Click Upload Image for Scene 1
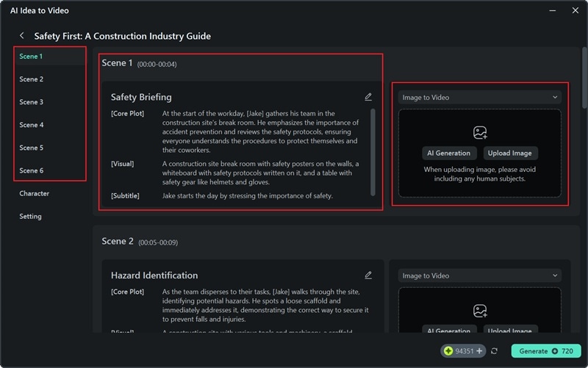The image size is (588, 368). [x=509, y=154]
